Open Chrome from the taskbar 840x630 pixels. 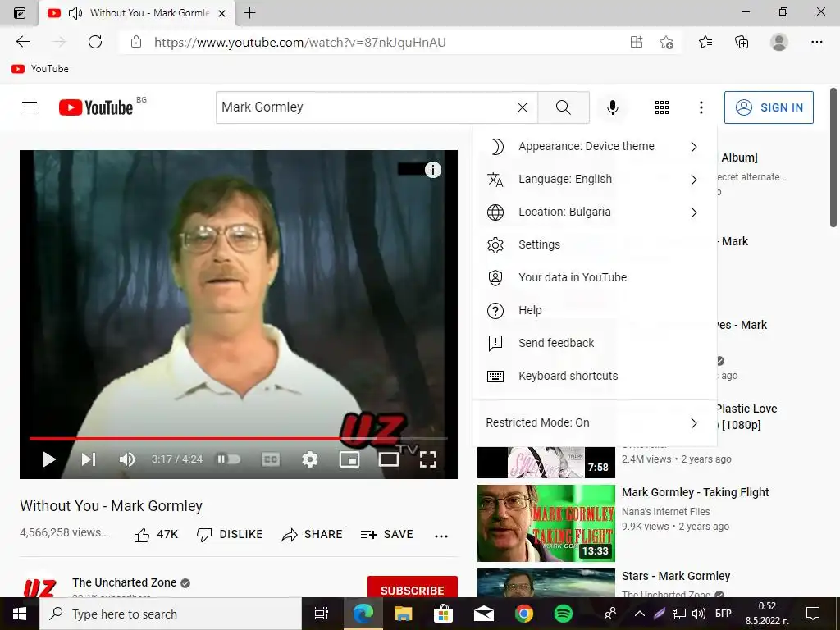(524, 614)
